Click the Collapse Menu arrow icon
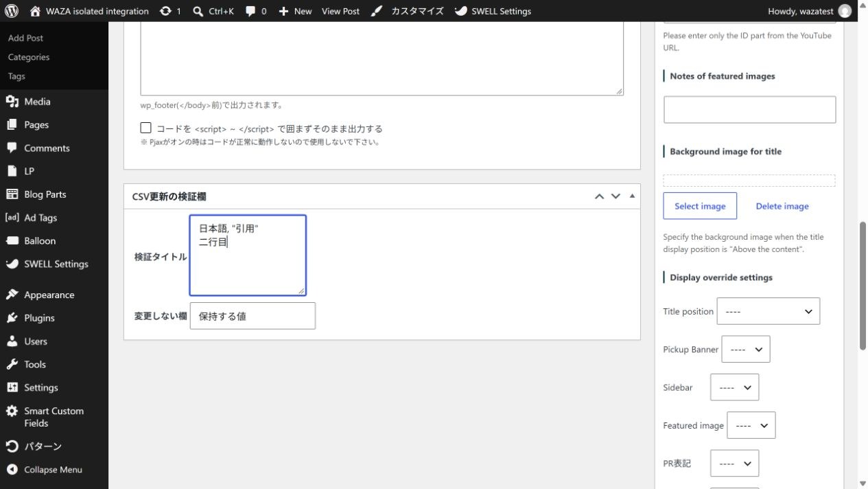 (x=12, y=470)
